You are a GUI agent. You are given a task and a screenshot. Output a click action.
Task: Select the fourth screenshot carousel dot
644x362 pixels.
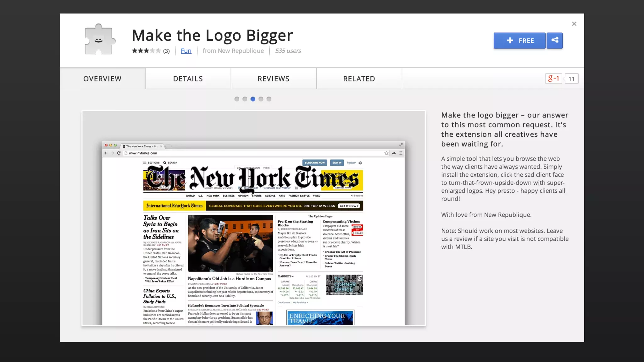click(261, 99)
